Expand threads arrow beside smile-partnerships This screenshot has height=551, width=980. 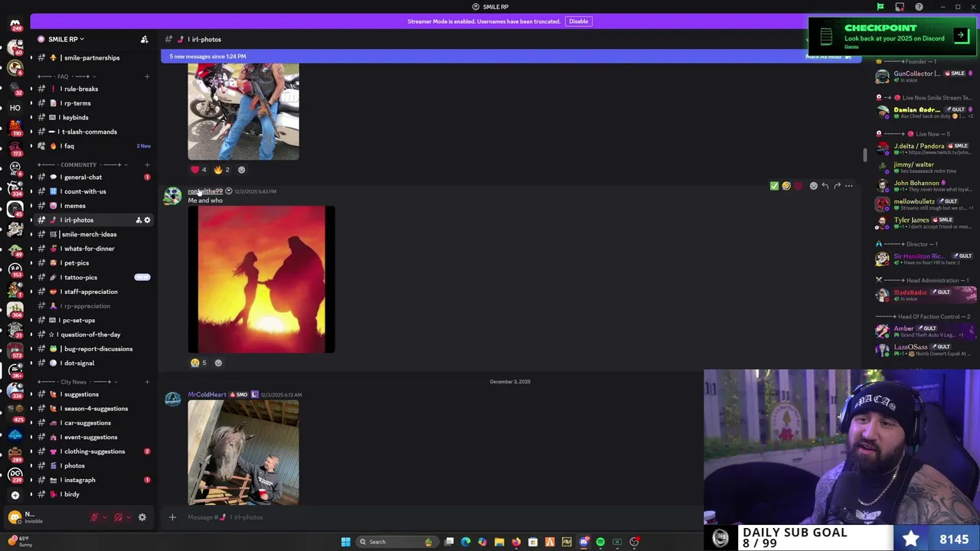[x=31, y=58]
